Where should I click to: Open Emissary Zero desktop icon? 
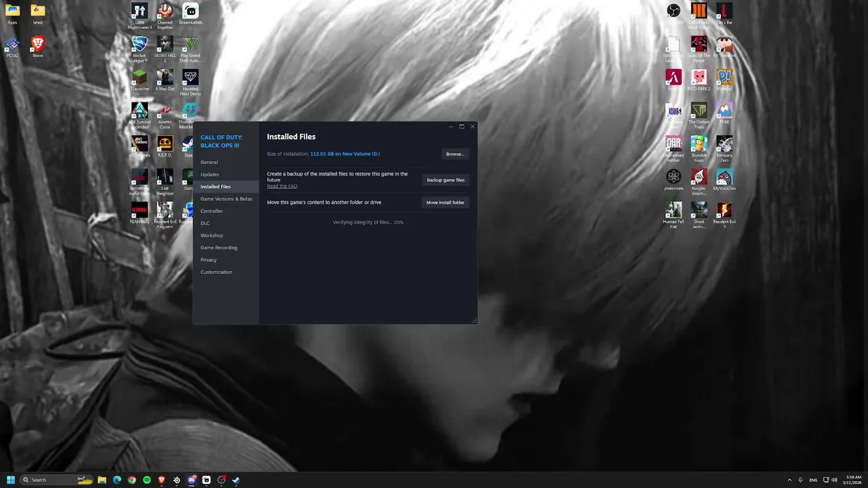724,149
